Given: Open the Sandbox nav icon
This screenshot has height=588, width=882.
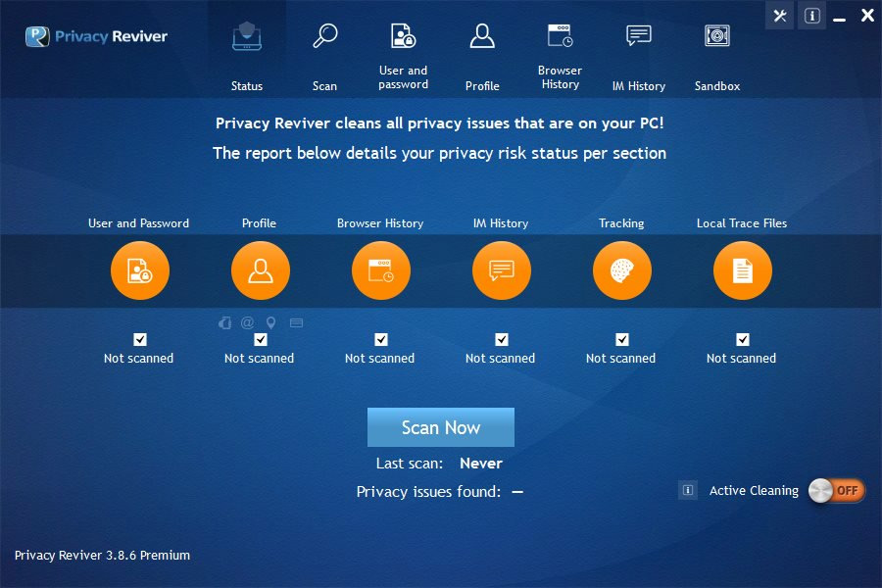Looking at the screenshot, I should click(x=717, y=36).
